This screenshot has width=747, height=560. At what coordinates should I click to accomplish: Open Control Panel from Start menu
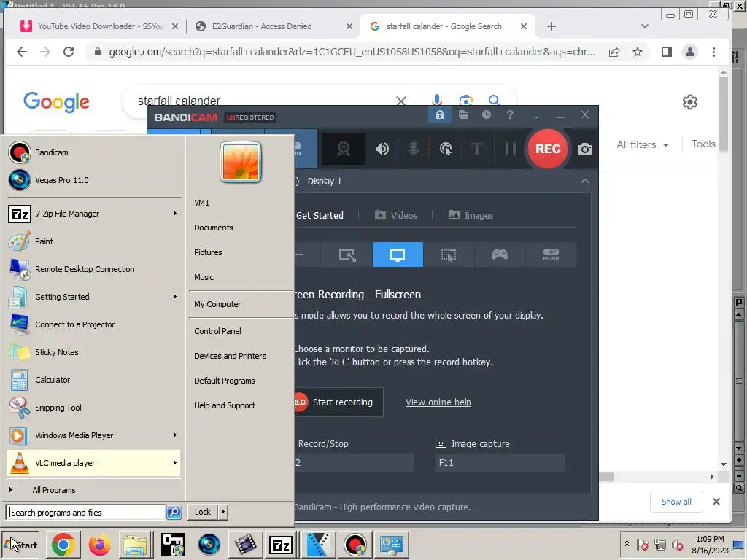tap(217, 331)
